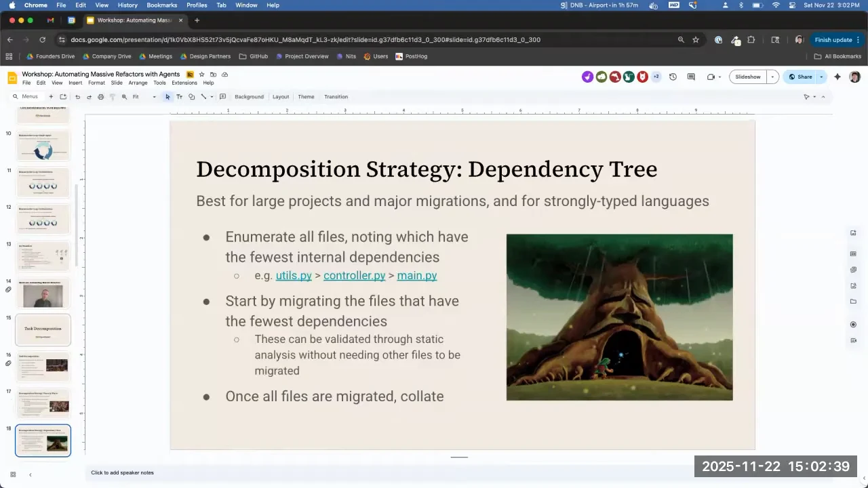Screen dimensions: 868x488
Task: Click the Zoom magnifier tool icon
Action: point(124,97)
